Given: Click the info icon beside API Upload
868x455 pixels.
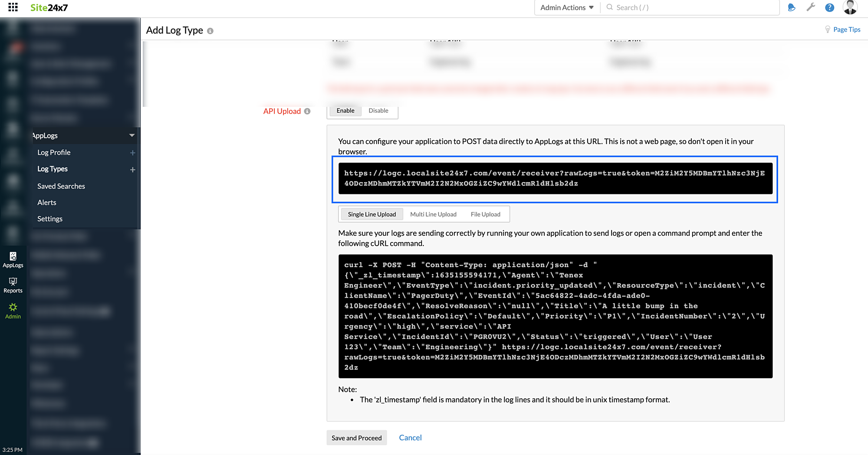Looking at the screenshot, I should point(307,111).
